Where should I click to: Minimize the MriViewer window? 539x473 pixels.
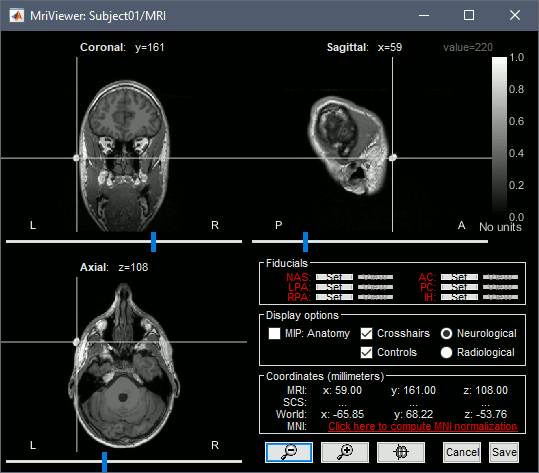click(x=424, y=15)
